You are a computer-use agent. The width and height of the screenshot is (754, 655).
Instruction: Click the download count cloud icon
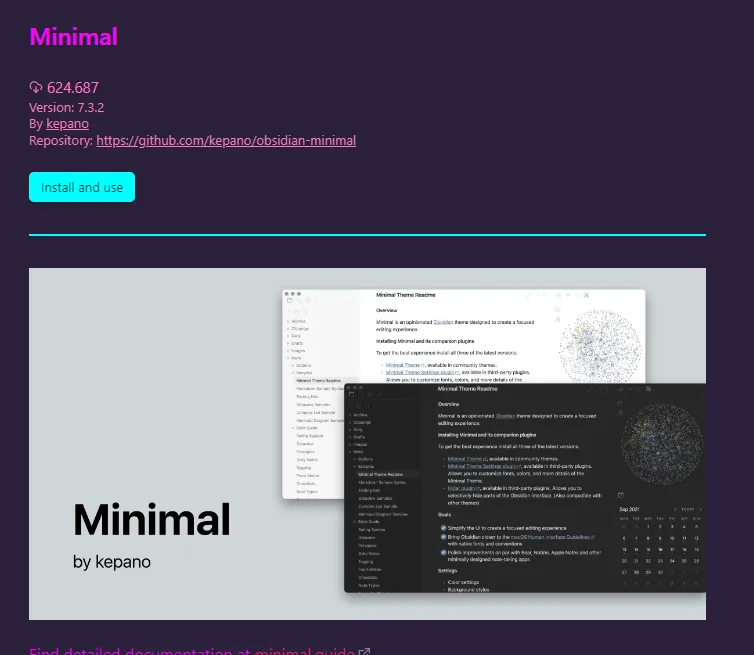coord(36,87)
